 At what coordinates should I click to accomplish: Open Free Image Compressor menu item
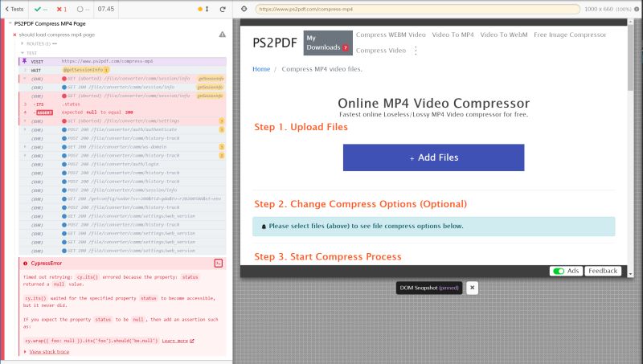(570, 35)
